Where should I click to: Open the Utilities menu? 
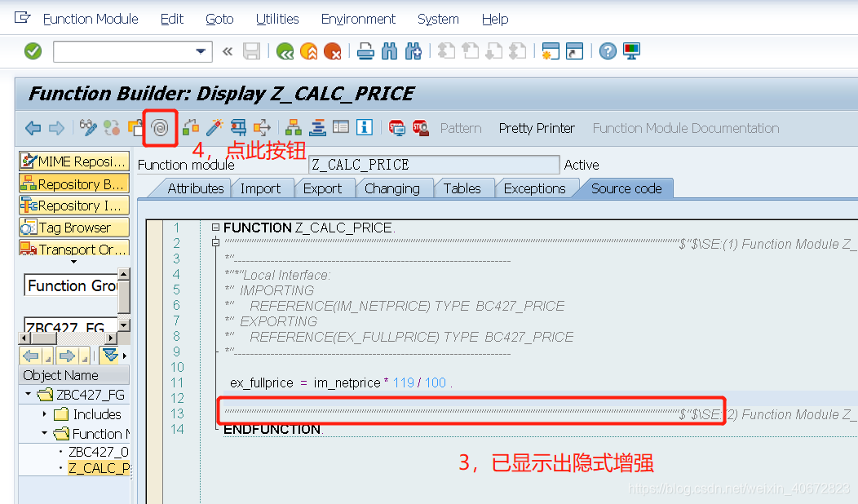click(277, 19)
